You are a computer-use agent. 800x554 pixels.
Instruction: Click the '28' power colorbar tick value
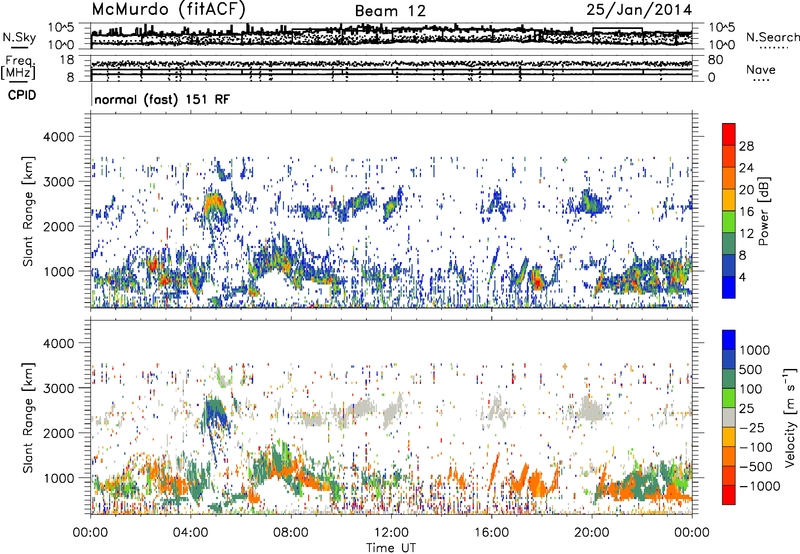coord(746,146)
